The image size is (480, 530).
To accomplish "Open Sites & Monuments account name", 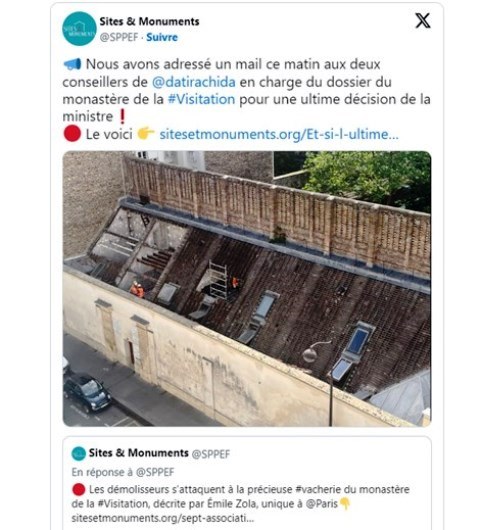I will 149,21.
